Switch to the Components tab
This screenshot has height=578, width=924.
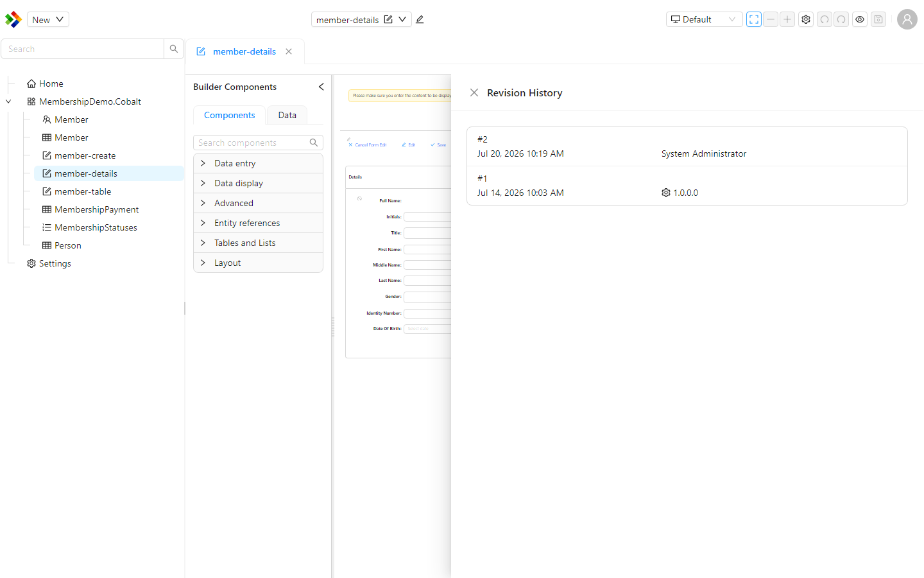click(x=229, y=115)
